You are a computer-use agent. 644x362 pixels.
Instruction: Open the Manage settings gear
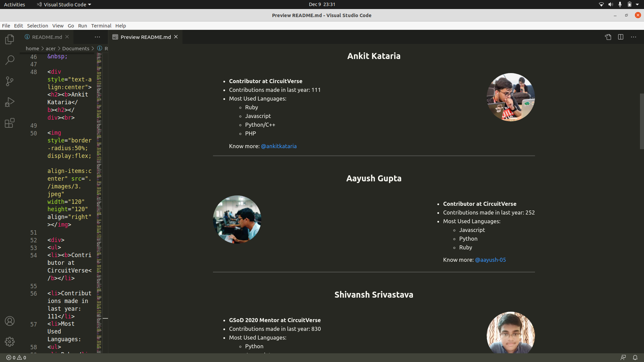point(9,342)
